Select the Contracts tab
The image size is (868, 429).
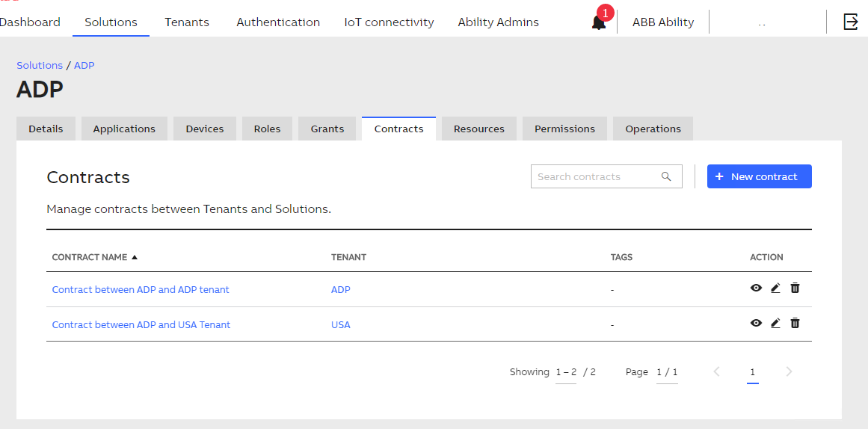pyautogui.click(x=398, y=129)
